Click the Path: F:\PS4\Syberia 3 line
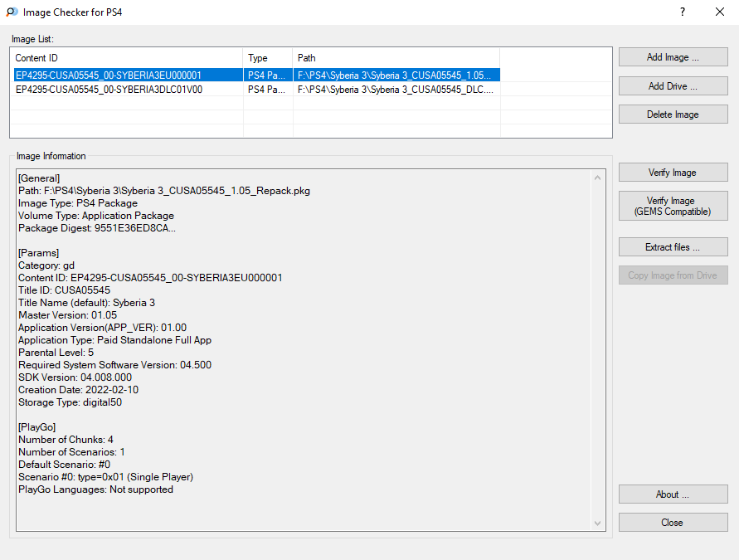Screen dimensions: 739x560 [164, 191]
